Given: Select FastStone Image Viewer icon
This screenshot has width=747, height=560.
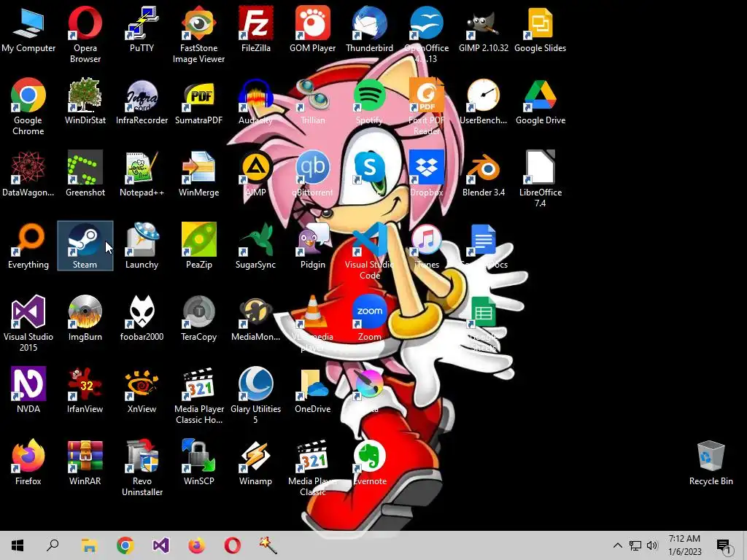Looking at the screenshot, I should point(198,23).
